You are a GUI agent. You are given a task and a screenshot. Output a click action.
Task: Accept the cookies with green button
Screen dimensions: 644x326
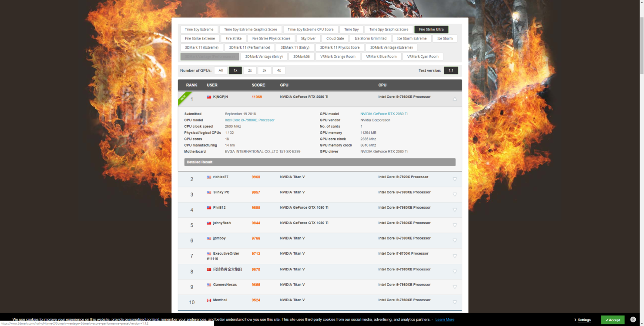point(612,320)
